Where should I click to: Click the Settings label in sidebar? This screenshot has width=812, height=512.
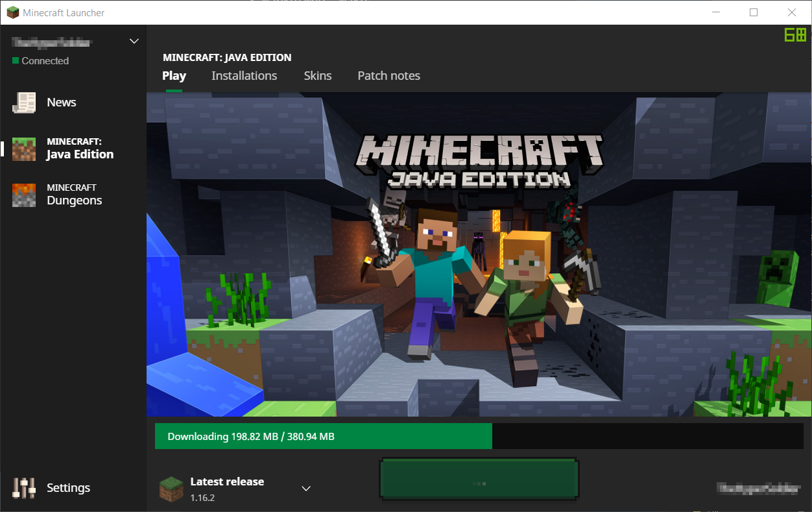(68, 488)
